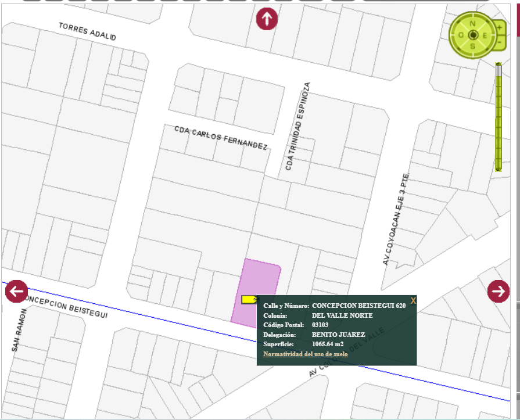Click the S direction on the compass
This screenshot has height=420, width=520.
[x=472, y=46]
